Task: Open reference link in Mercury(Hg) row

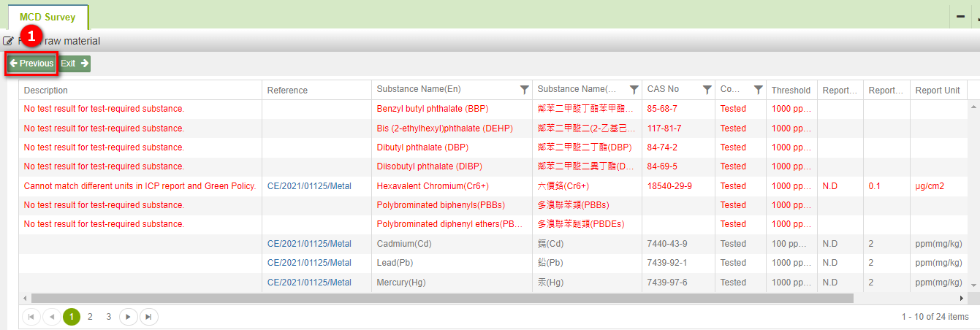Action: 309,283
